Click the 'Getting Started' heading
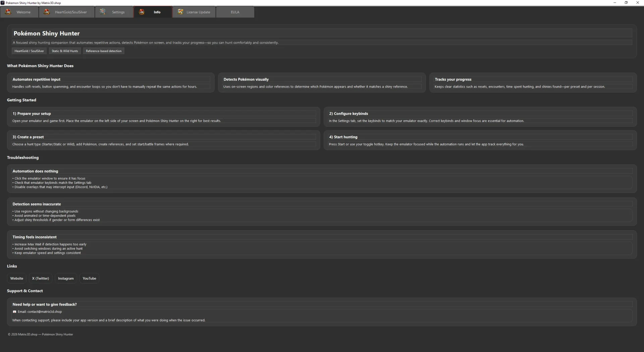 21,100
